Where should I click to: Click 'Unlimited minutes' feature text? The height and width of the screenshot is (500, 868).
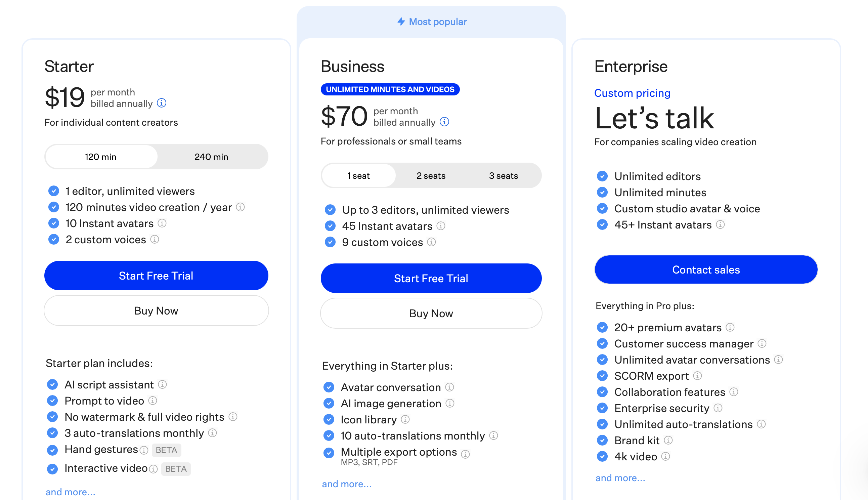point(660,192)
